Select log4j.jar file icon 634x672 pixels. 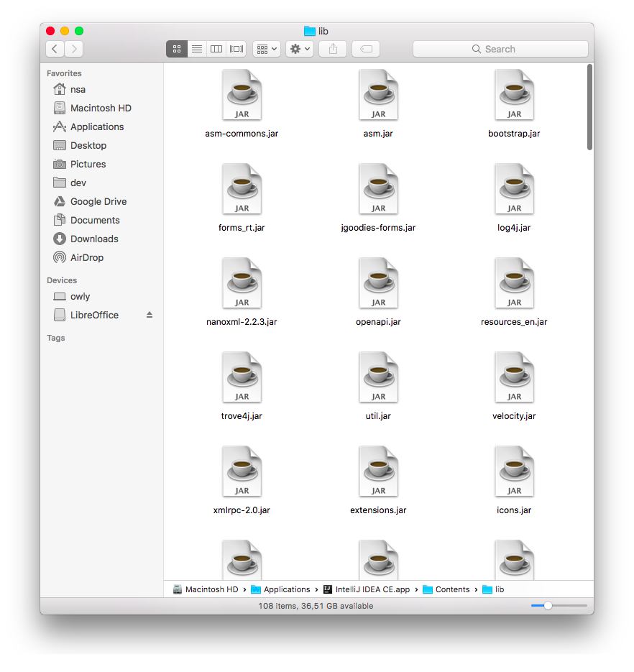click(515, 189)
